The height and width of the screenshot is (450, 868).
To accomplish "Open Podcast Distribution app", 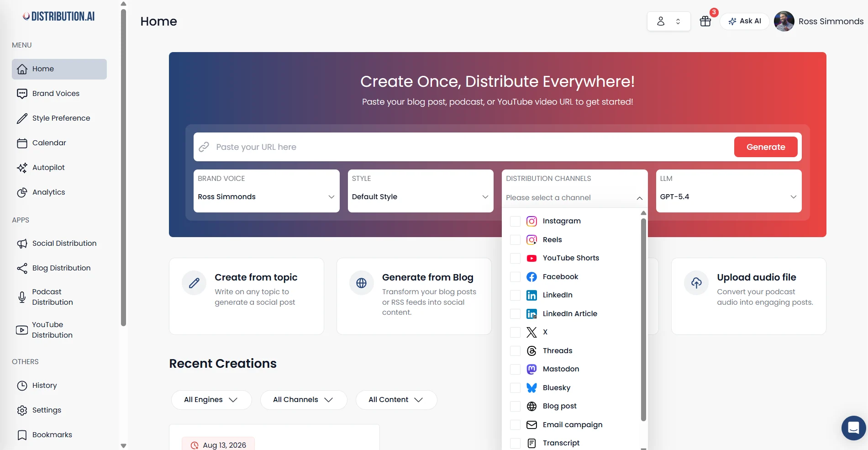I will coord(59,297).
